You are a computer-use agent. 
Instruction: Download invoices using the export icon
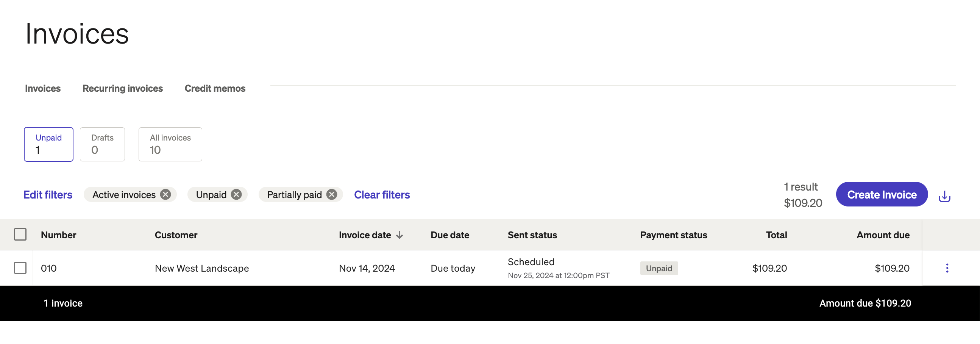944,196
